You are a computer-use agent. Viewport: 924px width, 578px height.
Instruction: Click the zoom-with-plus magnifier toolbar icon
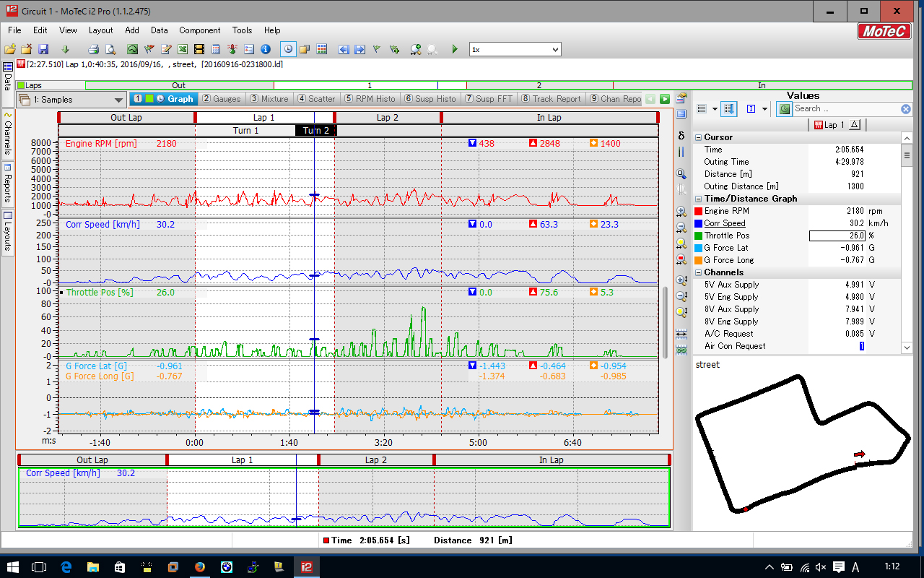(x=416, y=49)
